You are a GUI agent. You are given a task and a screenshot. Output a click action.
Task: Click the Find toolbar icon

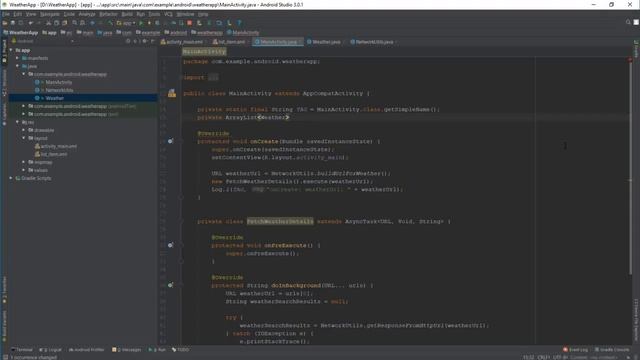point(75,23)
